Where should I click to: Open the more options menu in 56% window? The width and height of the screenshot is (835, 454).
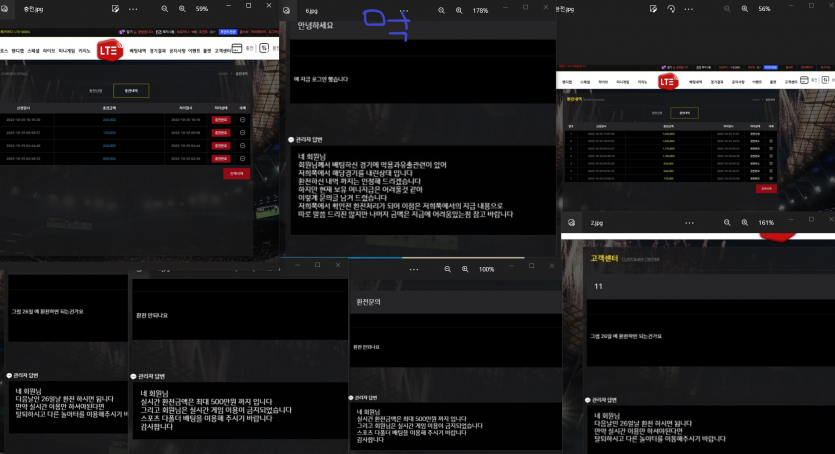coord(688,8)
